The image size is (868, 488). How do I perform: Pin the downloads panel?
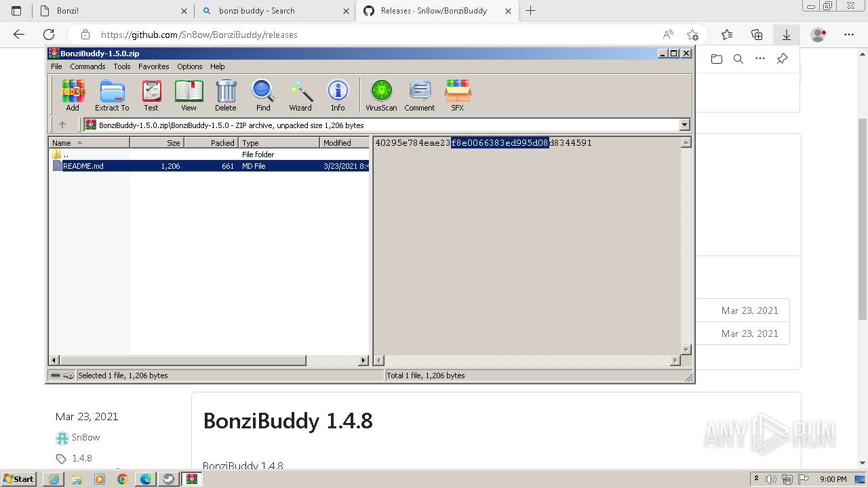tap(782, 59)
